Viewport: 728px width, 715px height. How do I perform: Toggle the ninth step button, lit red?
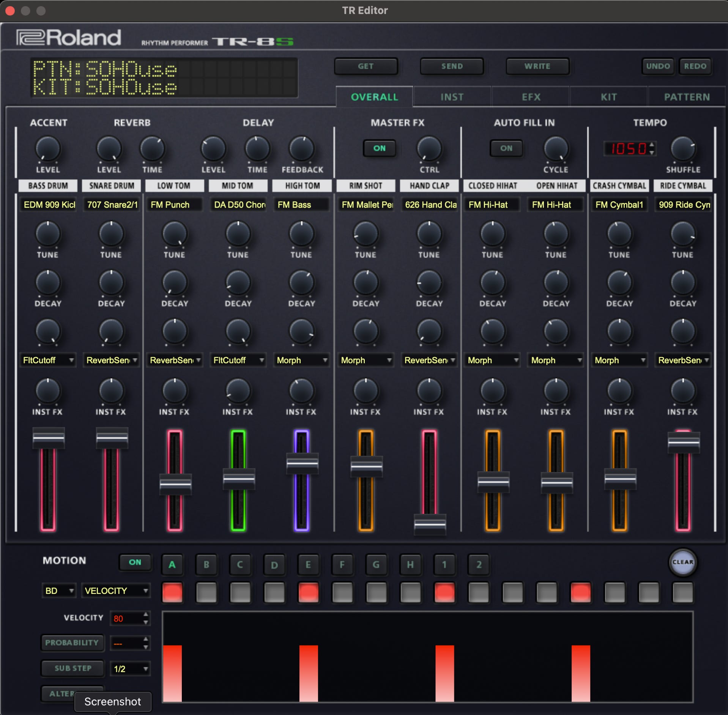point(444,592)
